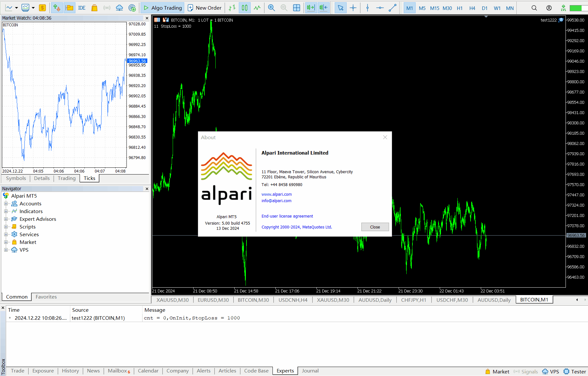Click the Tester button in status bar
The height and width of the screenshot is (376, 588).
click(575, 372)
